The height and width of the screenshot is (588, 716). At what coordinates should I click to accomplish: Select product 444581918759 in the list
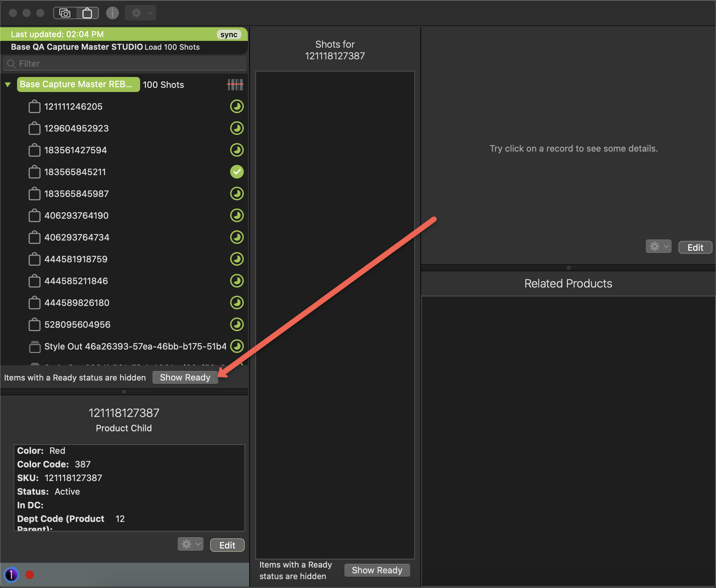[x=76, y=259]
